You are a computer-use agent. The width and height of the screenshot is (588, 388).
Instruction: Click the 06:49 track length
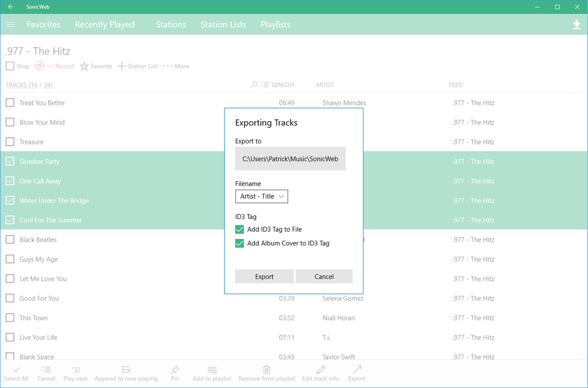287,103
